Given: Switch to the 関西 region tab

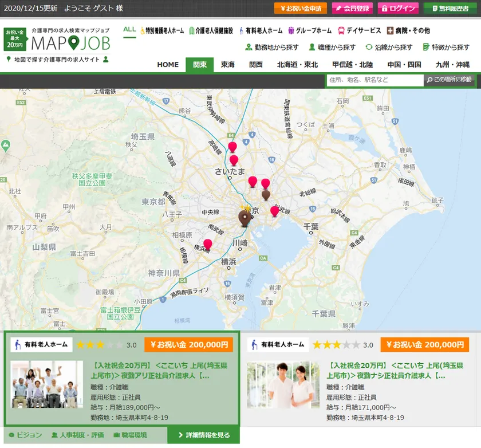Looking at the screenshot, I should [x=256, y=65].
